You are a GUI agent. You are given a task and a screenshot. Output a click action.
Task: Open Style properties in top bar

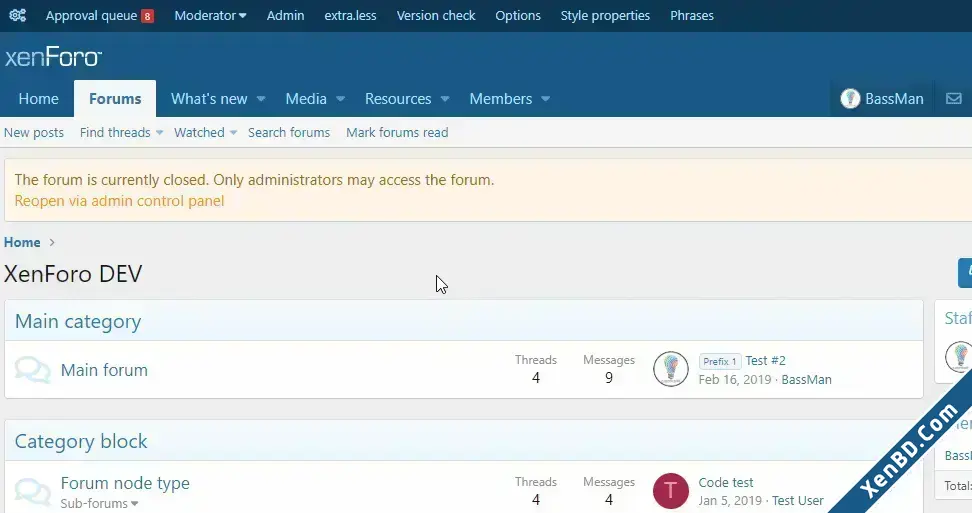coord(605,15)
